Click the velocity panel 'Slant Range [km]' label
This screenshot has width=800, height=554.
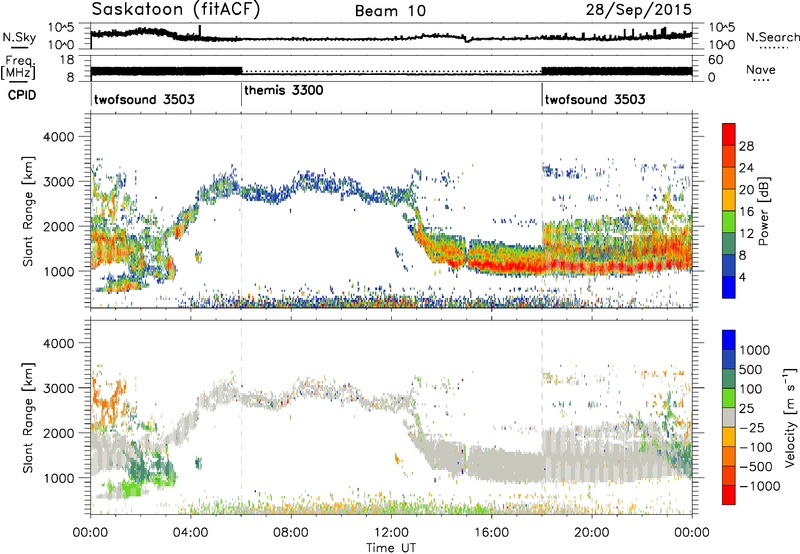tap(28, 417)
